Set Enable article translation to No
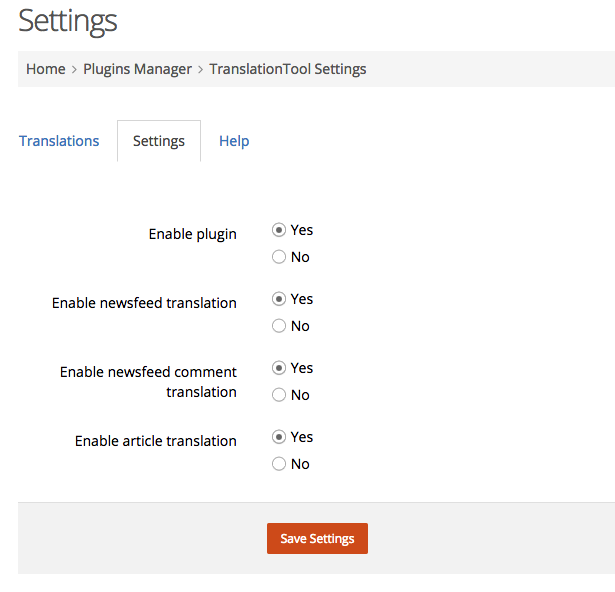 (279, 464)
